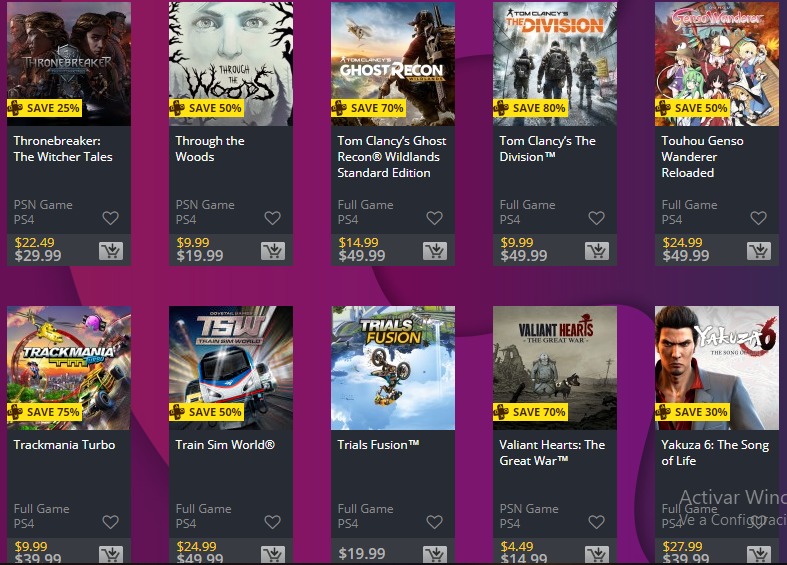
Task: Add Through the Woods to cart
Action: point(273,251)
